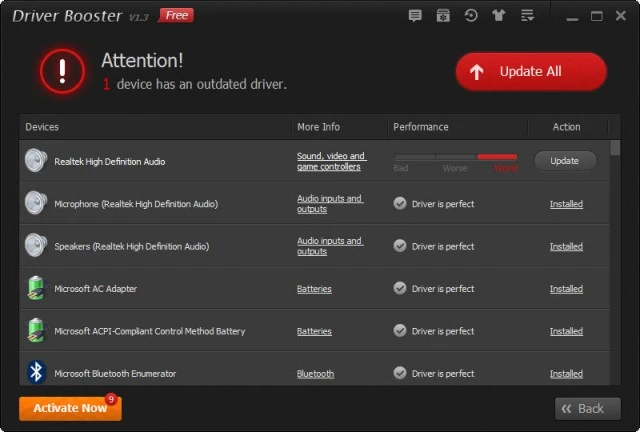640x432 pixels.
Task: Open Batteries link for Microsoft AC Adapter
Action: point(314,289)
